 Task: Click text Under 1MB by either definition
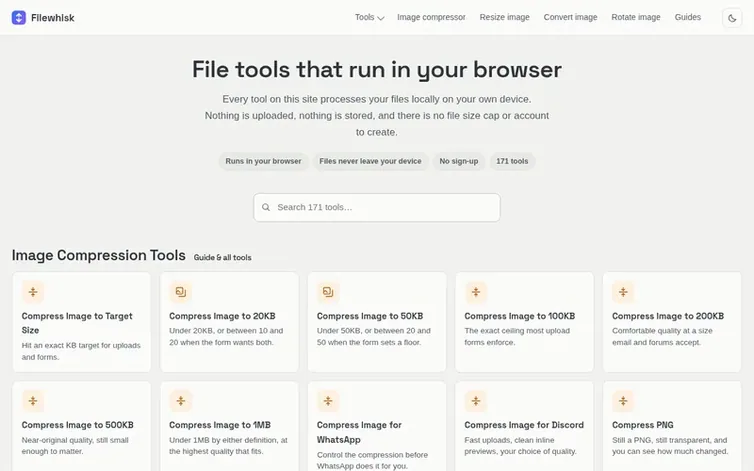[228, 446]
